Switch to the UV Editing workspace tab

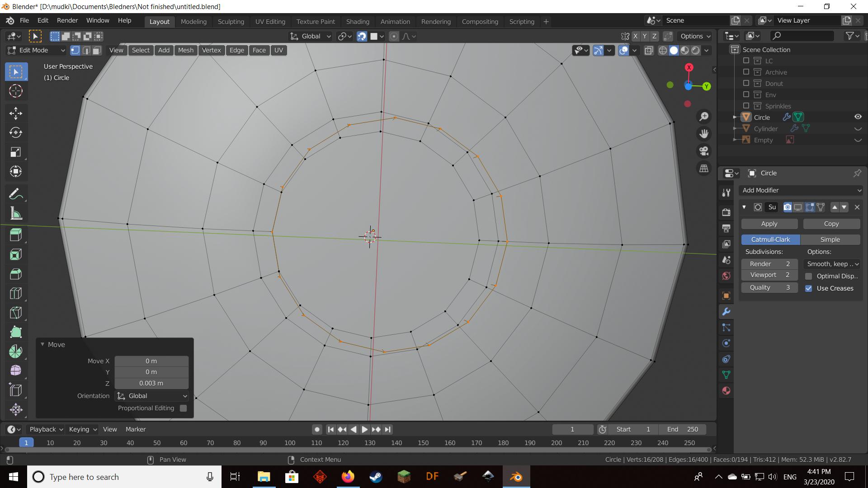click(270, 21)
